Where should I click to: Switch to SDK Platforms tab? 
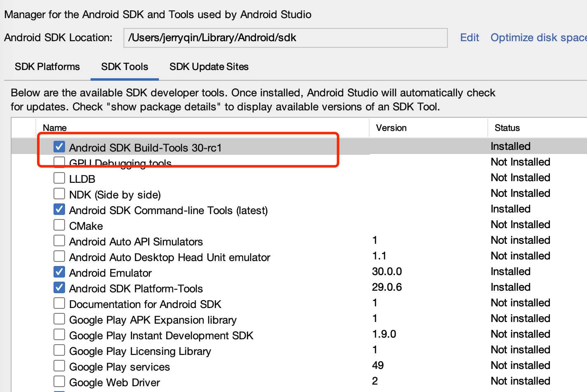tap(47, 67)
